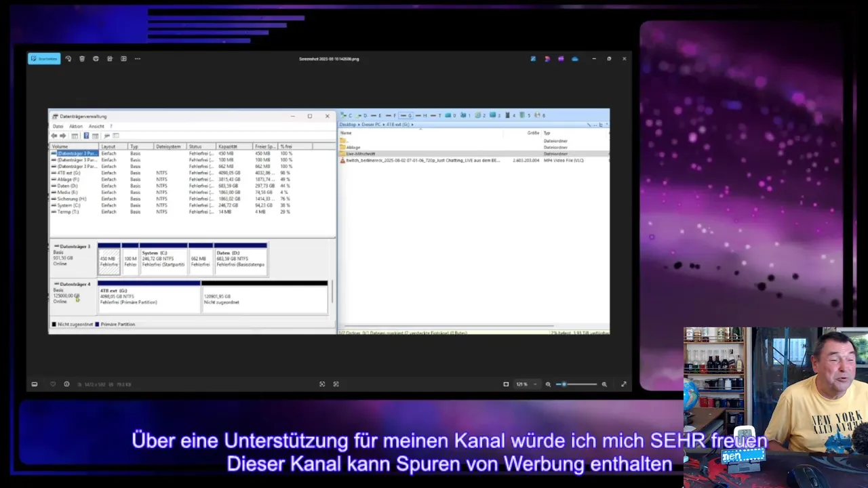This screenshot has width=868, height=488.
Task: Click the 4TB ext (G:) primary partition block
Action: [149, 297]
